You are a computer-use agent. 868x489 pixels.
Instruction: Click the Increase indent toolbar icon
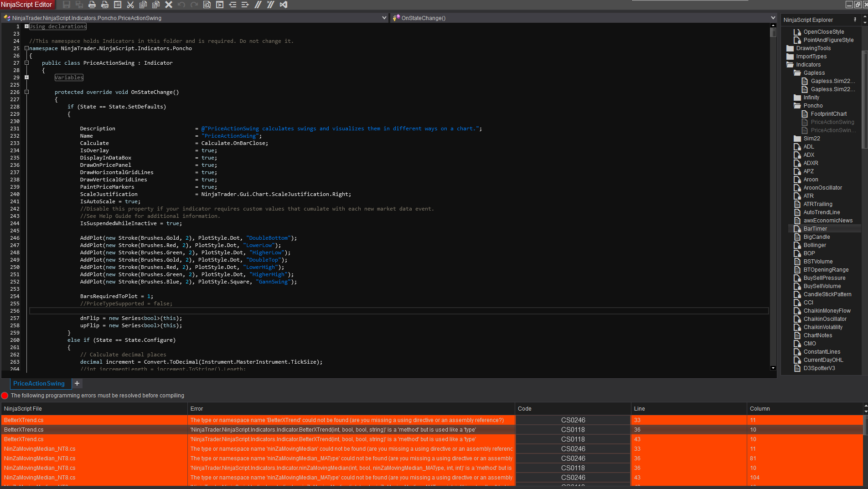click(x=245, y=5)
